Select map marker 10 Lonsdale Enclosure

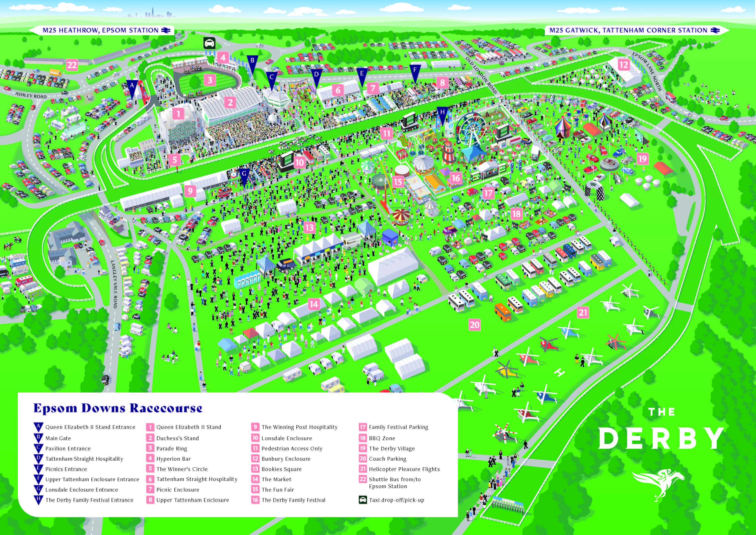click(299, 162)
